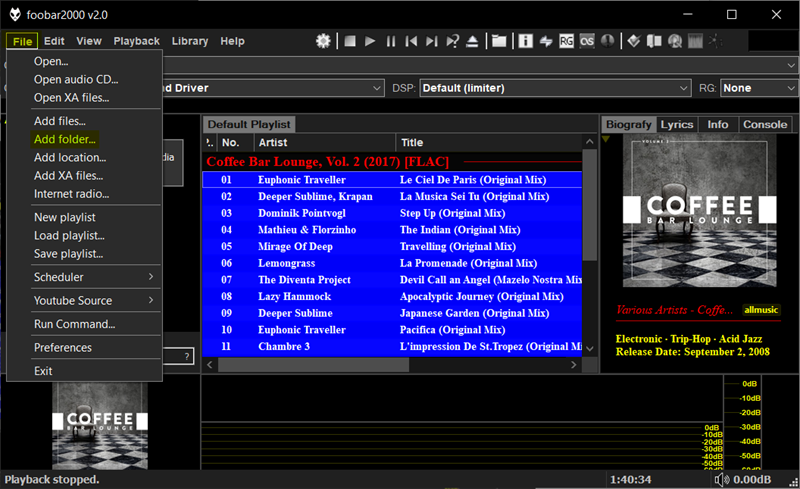Open the View menu
Viewport: 800px width, 489px height.
[89, 41]
